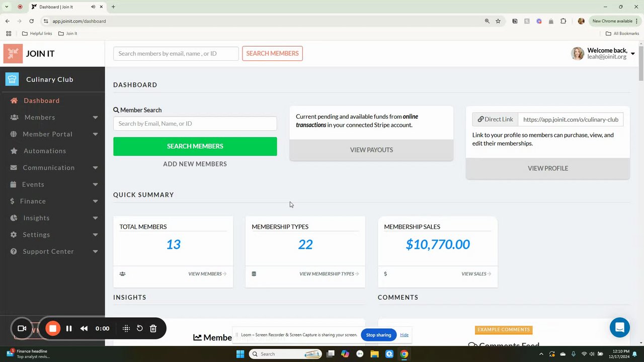Click Stop sharing in the Loom banner
Image resolution: width=644 pixels, height=362 pixels.
[378, 335]
